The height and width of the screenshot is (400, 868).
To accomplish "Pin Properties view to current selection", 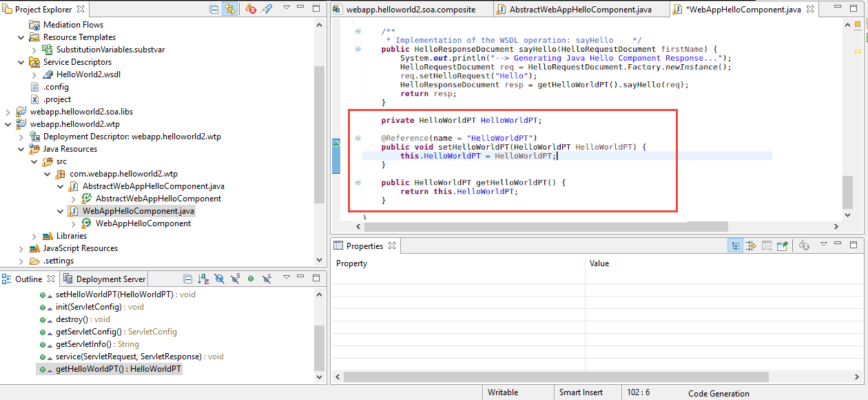I will point(782,246).
